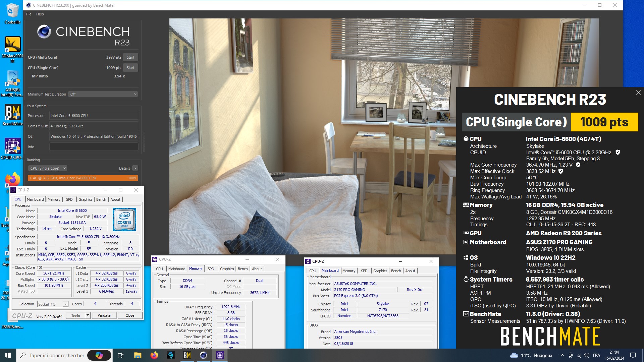Open the clock and date showing 21:04
Image resolution: width=644 pixels, height=362 pixels.
click(614, 355)
